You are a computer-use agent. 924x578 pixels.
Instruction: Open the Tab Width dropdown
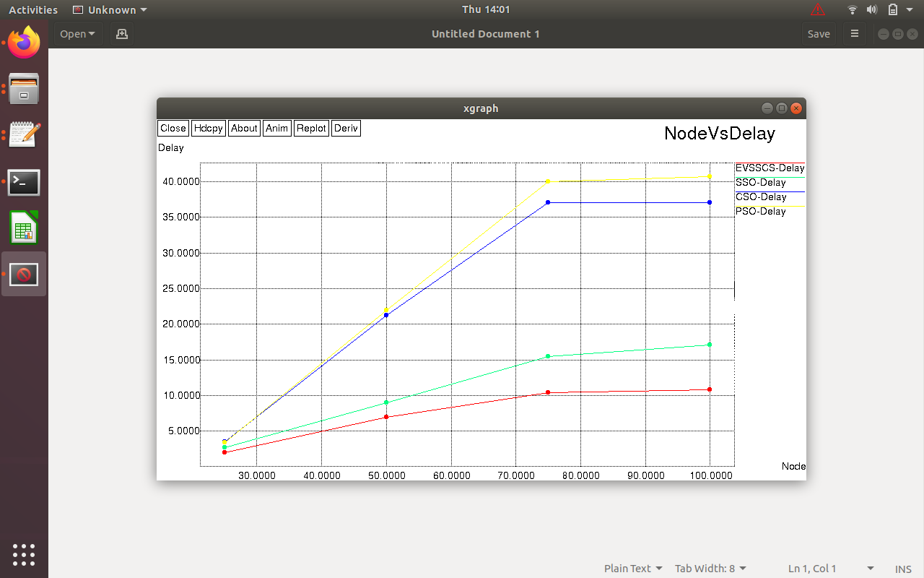(710, 569)
